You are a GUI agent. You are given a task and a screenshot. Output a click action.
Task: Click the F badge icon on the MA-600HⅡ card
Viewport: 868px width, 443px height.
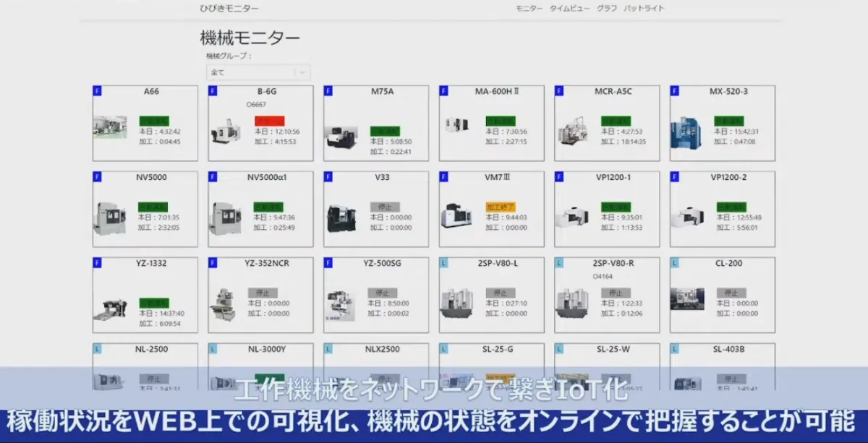(442, 91)
